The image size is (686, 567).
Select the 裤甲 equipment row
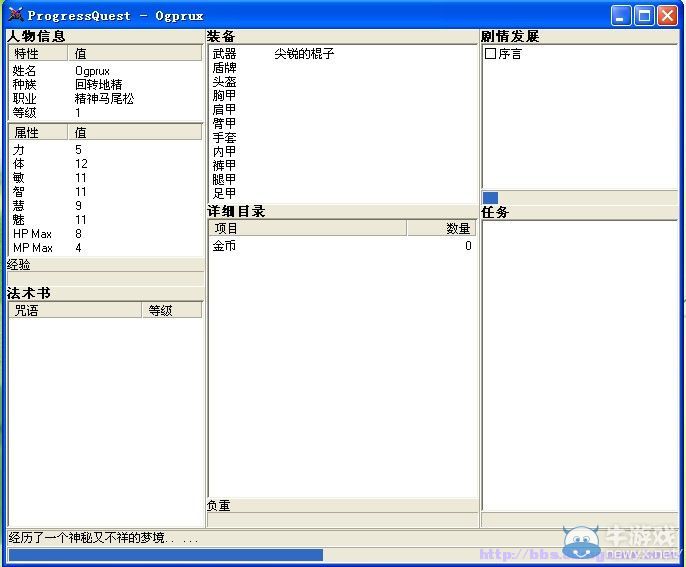point(343,165)
